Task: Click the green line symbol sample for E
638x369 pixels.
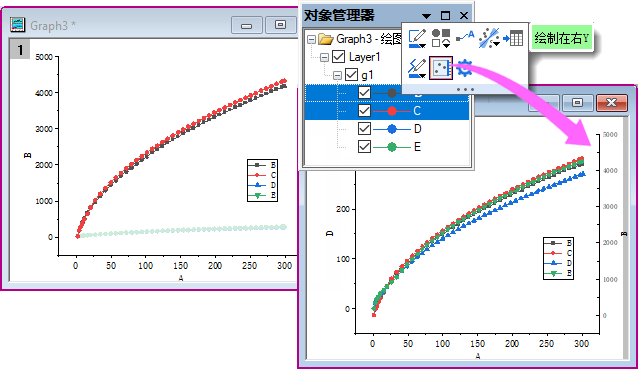Action: click(x=392, y=147)
